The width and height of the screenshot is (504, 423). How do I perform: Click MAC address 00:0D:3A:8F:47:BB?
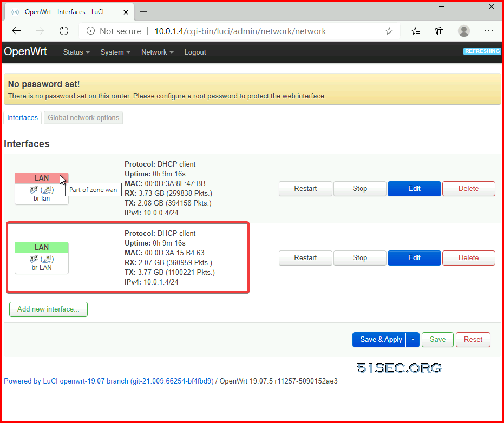pos(175,184)
